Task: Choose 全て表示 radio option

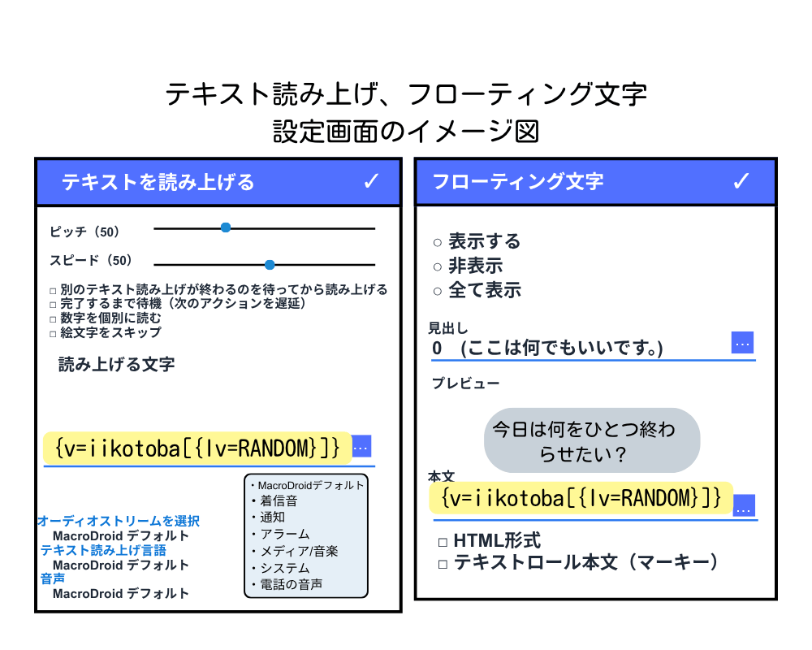Action: tap(438, 292)
